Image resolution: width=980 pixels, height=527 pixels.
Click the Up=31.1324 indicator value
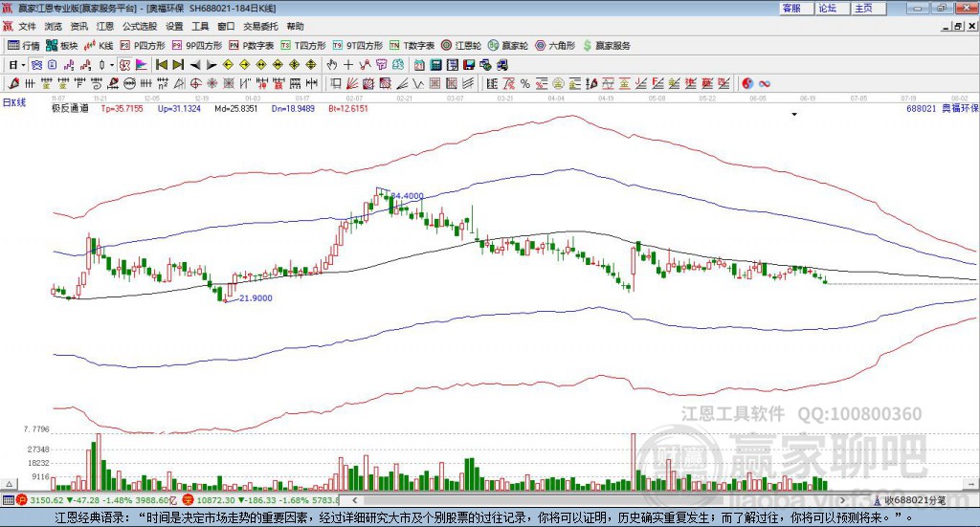pos(179,109)
